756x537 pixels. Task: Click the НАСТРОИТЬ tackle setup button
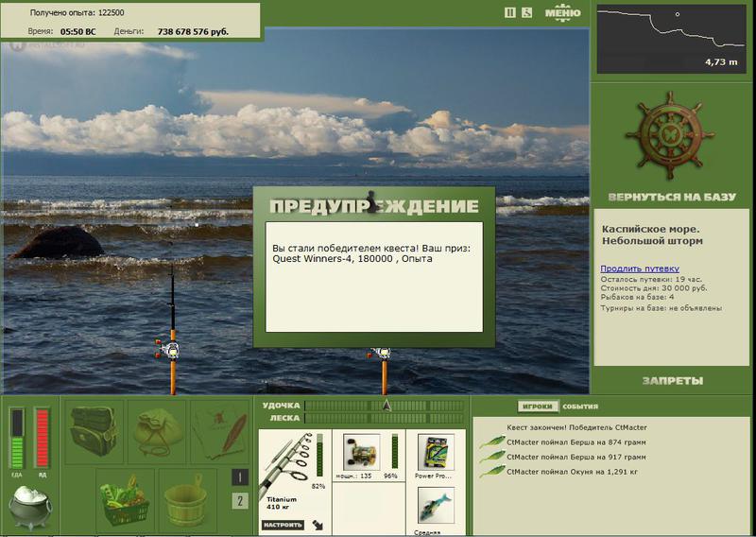[x=283, y=525]
